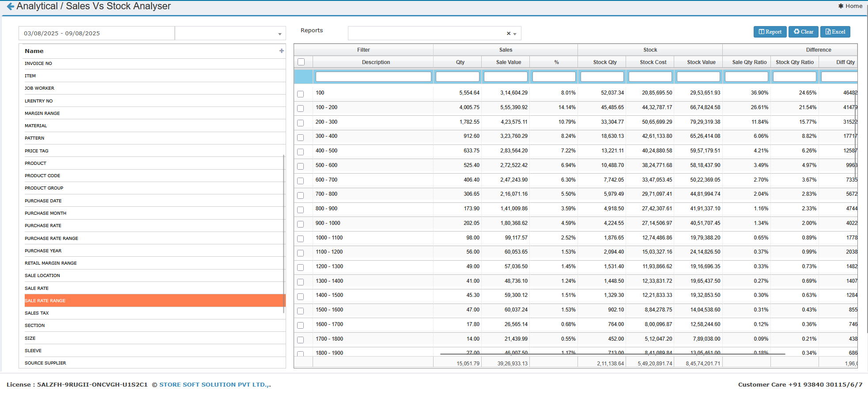Select the checkbox for the 1000 - 1100 row
This screenshot has width=868, height=395.
[301, 239]
